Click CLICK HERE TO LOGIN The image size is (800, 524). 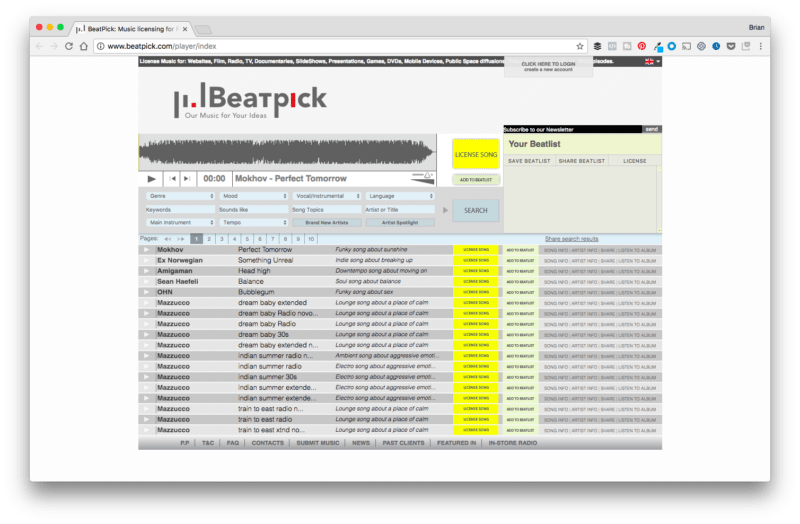coord(548,64)
